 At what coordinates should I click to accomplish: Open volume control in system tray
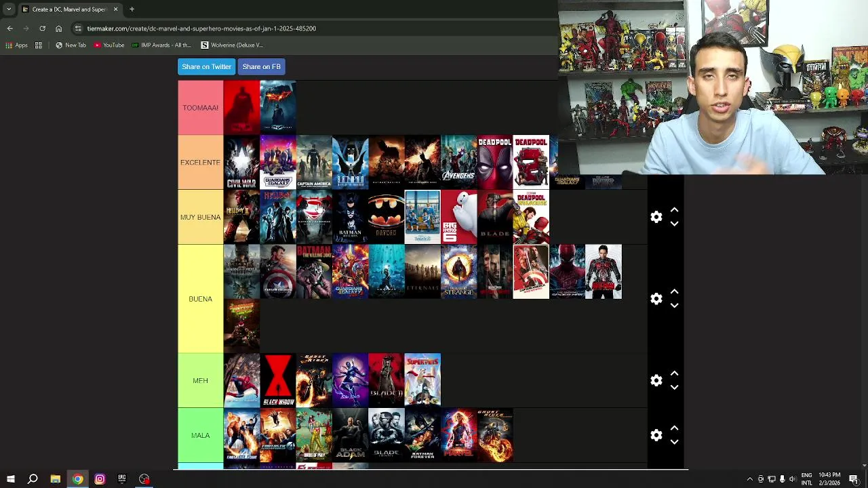793,479
